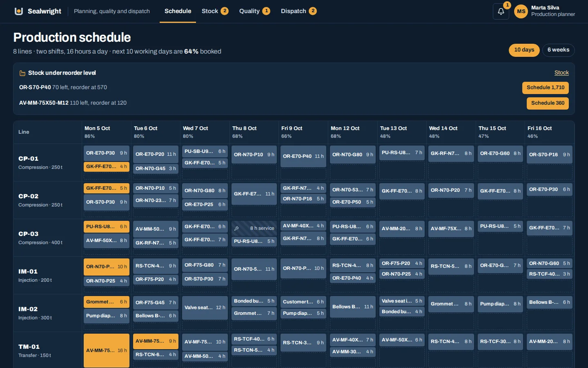Click the Schedule 1,710 button
The height and width of the screenshot is (368, 588).
(x=546, y=88)
